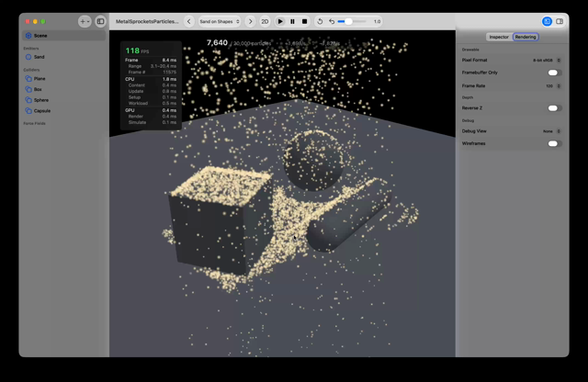The height and width of the screenshot is (382, 588).
Task: Toggle the right inspector panel button
Action: (x=560, y=21)
